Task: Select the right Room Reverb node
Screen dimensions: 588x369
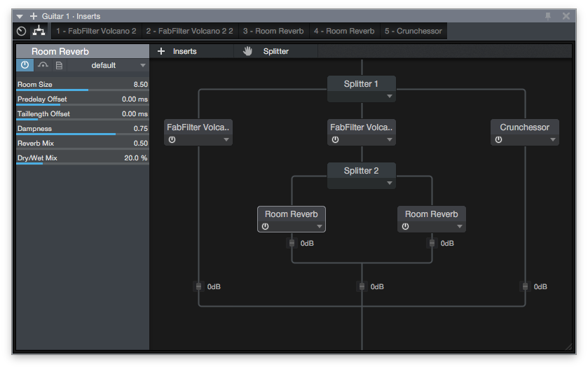Action: pos(431,214)
